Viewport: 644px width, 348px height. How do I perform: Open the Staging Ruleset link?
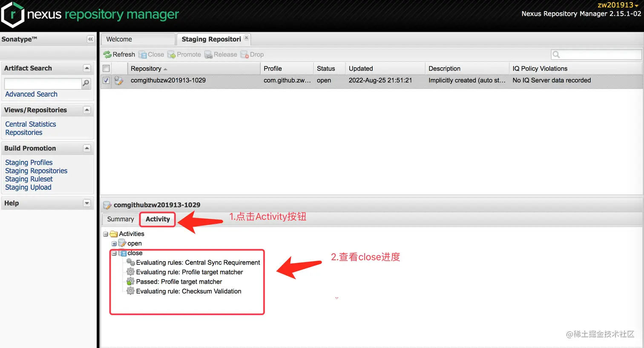point(29,179)
